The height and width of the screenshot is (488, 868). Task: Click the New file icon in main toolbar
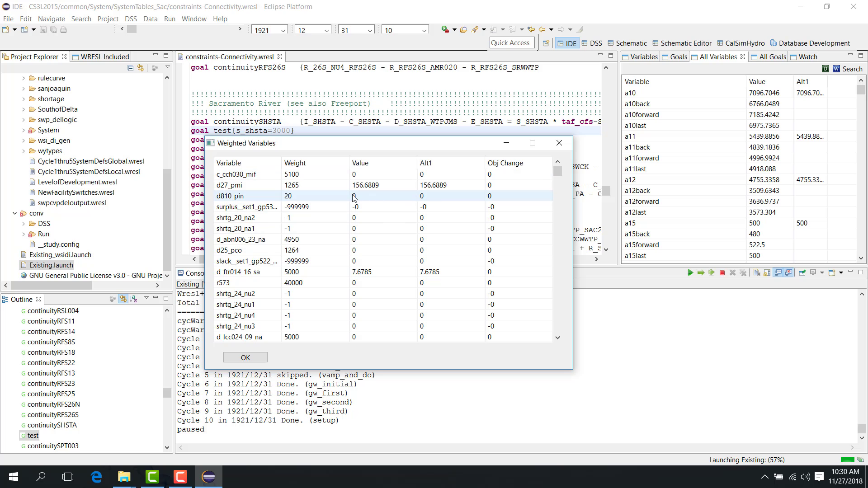tap(6, 29)
